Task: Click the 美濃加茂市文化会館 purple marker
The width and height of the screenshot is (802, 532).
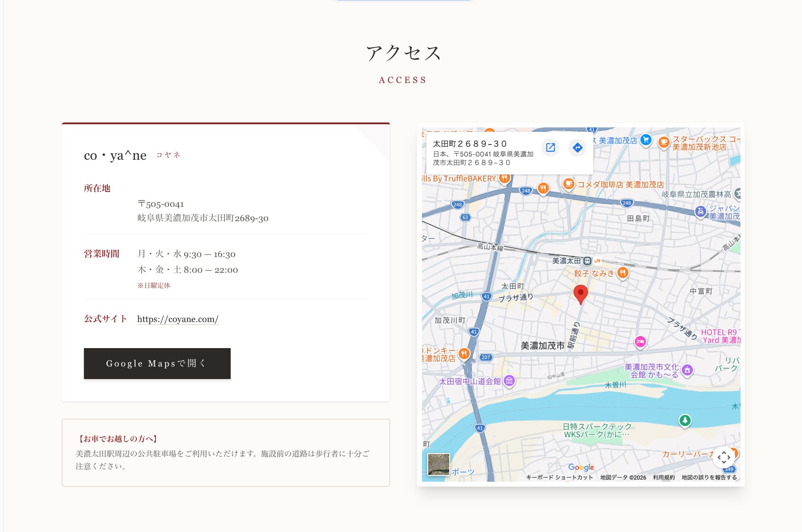Action: [x=687, y=370]
